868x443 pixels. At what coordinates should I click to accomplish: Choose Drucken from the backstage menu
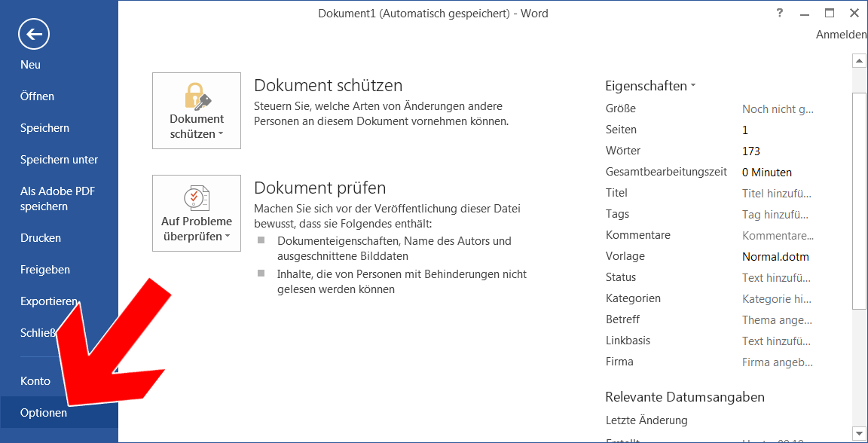pyautogui.click(x=41, y=238)
